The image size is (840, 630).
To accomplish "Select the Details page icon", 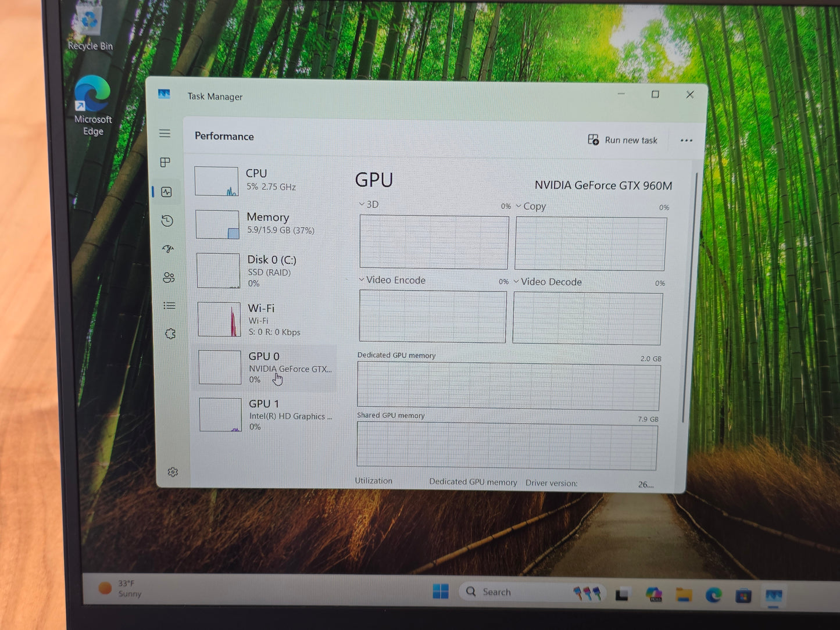I will click(x=169, y=305).
